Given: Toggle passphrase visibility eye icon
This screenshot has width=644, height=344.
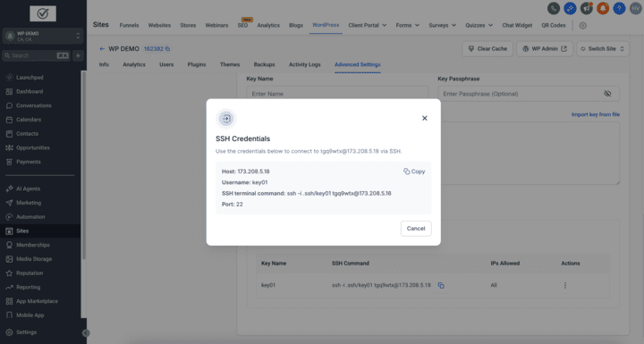Looking at the screenshot, I should point(607,94).
